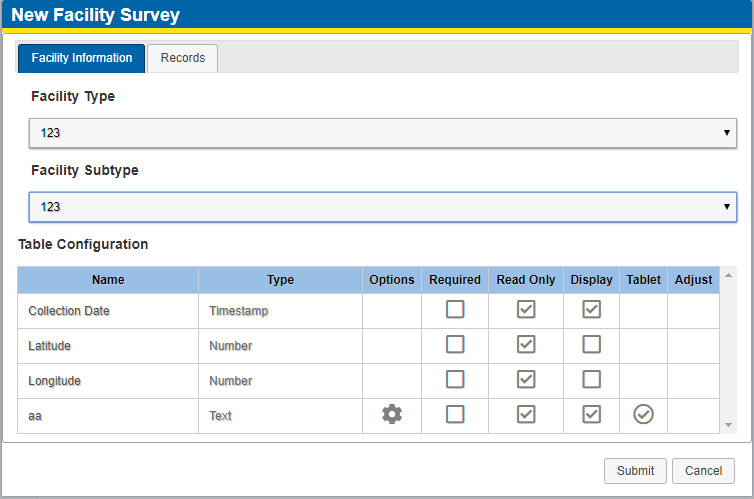Switch to the Records tab
Screen dimensions: 754x499
[x=183, y=58]
